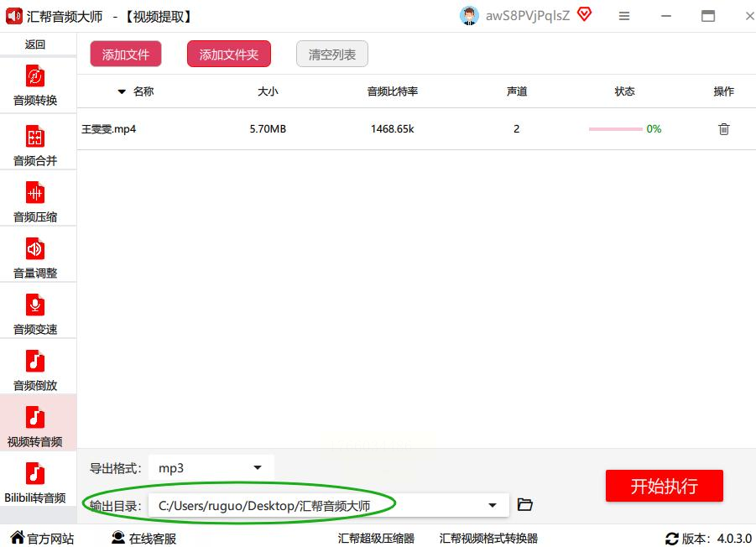Click the user avatar icon
Image resolution: width=756 pixels, height=547 pixels.
[x=469, y=16]
